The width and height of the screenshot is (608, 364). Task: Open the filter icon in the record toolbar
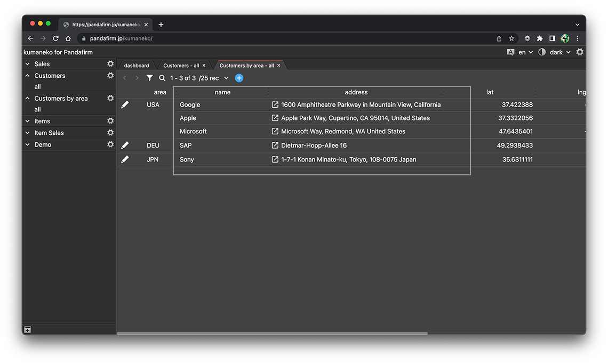pos(150,78)
